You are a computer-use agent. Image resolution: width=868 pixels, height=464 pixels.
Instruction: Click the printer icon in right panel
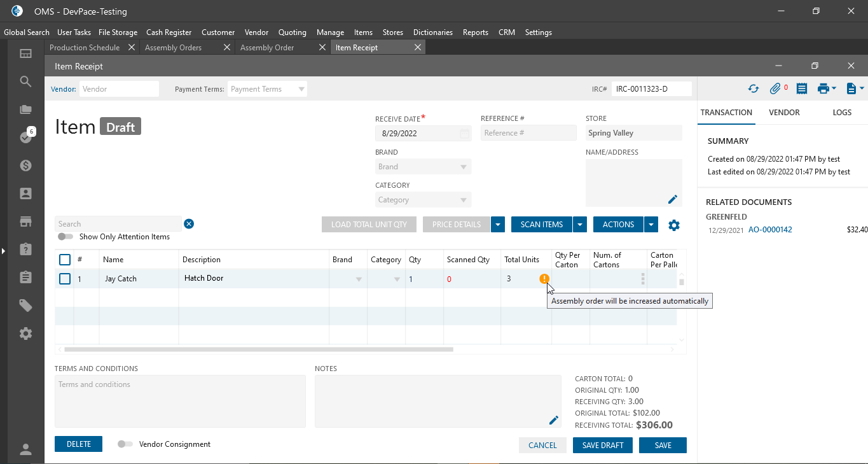[823, 89]
